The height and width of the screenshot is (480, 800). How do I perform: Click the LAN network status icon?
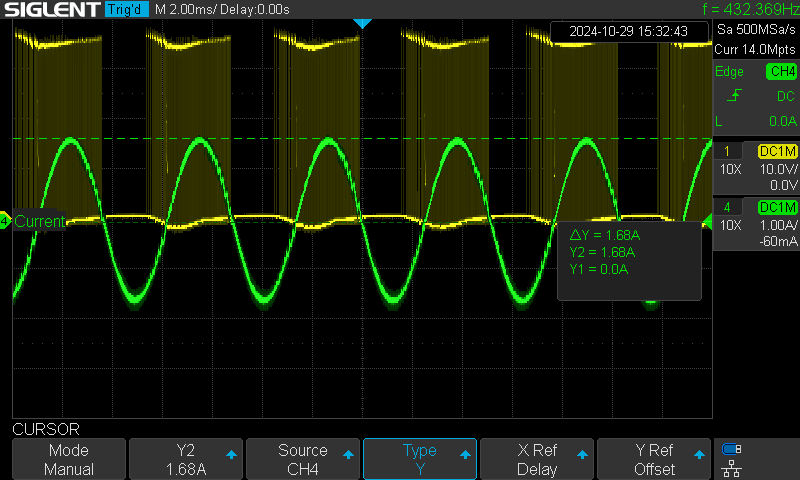pos(732,468)
